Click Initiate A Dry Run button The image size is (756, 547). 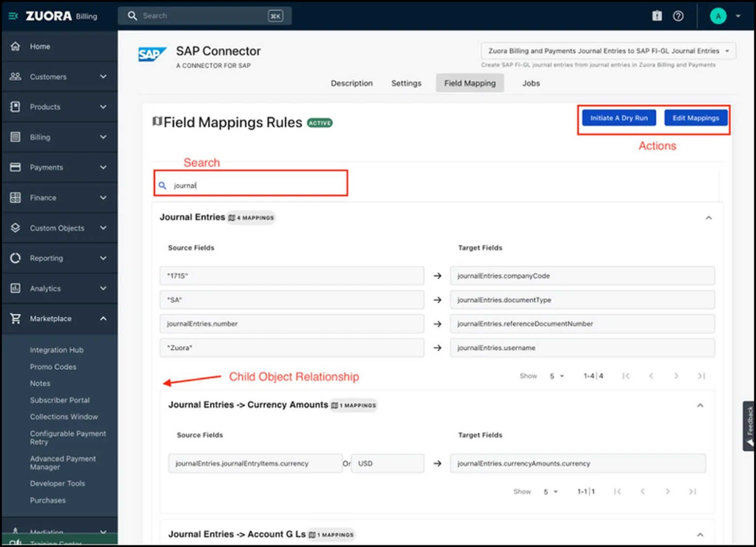(x=619, y=118)
